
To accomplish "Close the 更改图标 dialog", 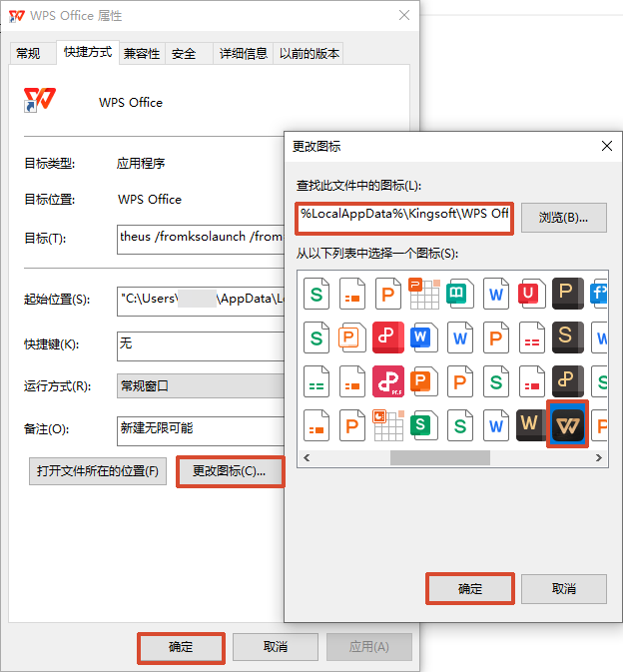I will click(x=607, y=146).
